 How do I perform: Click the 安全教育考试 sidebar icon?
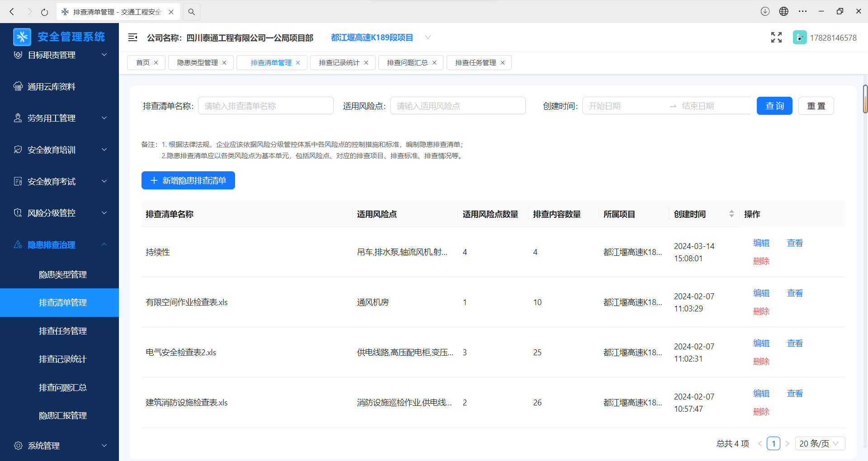pos(18,181)
